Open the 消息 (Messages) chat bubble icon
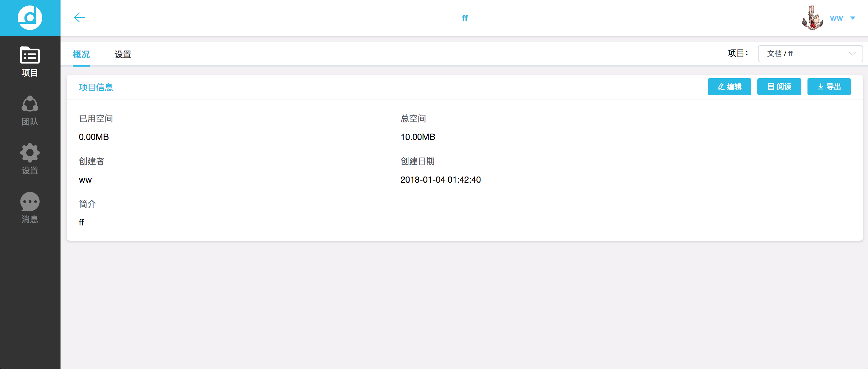Image resolution: width=868 pixels, height=369 pixels. (30, 208)
